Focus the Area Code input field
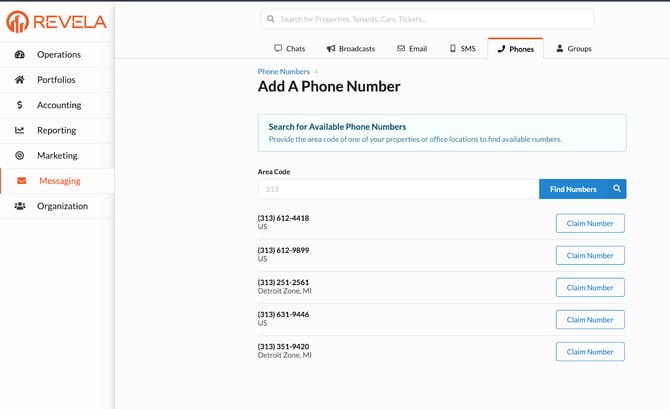 398,189
